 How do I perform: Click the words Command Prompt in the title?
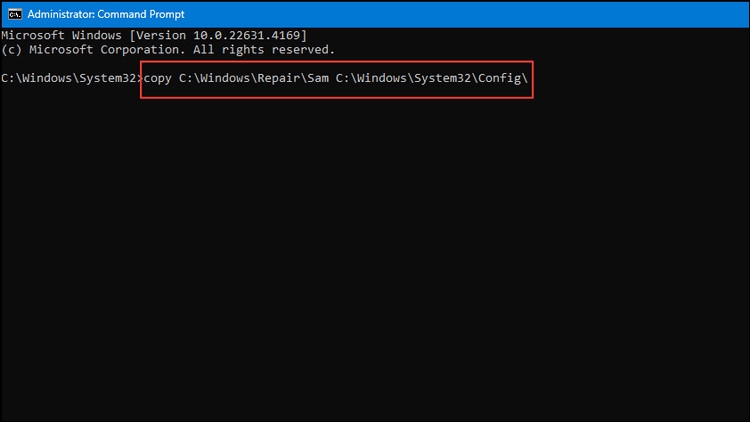(x=141, y=14)
